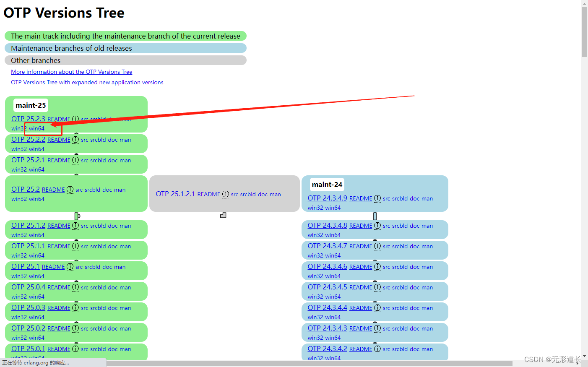588x367 pixels.
Task: Download srcbld for OTP 25.2.1
Action: [x=98, y=161]
